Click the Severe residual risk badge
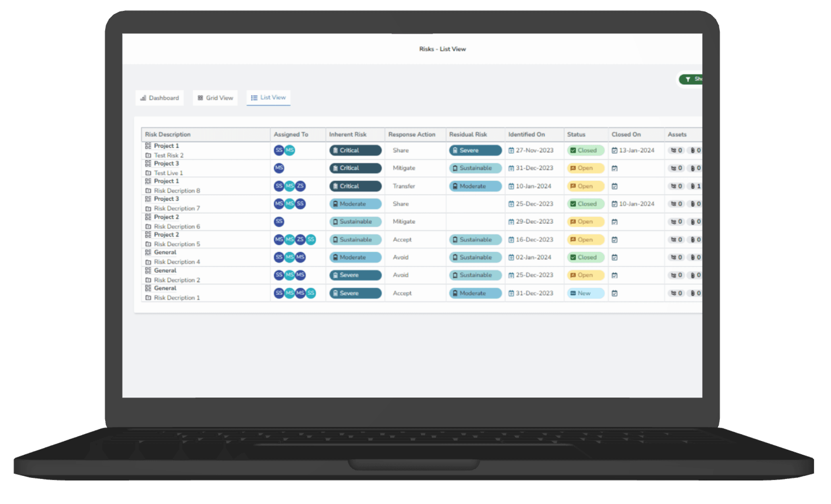Viewport: 831px width, 504px height. point(475,150)
